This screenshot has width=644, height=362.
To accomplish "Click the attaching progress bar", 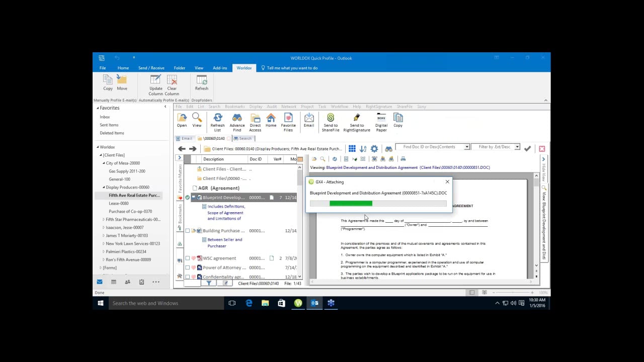I will pos(378,204).
